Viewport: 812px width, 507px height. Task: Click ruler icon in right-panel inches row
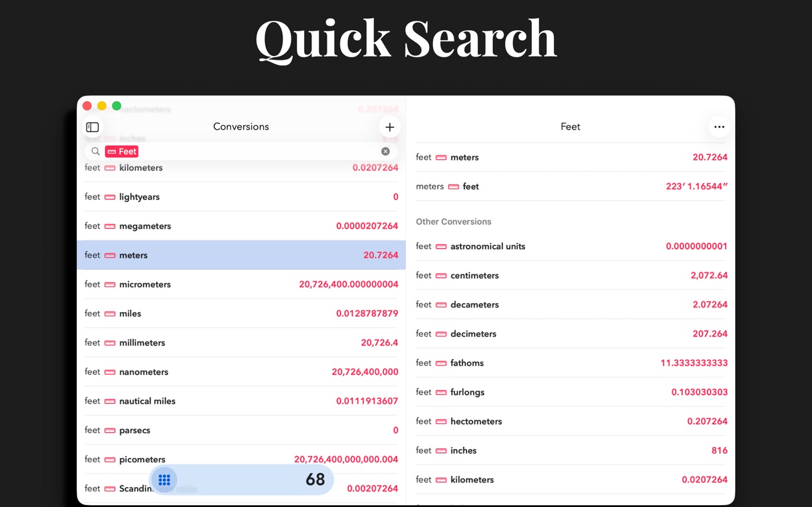tap(441, 450)
